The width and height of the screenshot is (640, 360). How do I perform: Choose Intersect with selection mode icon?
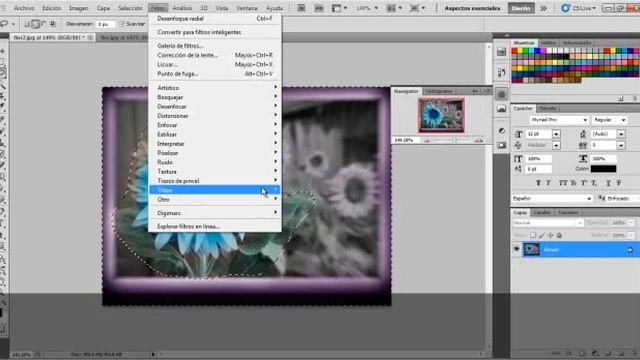[x=53, y=24]
